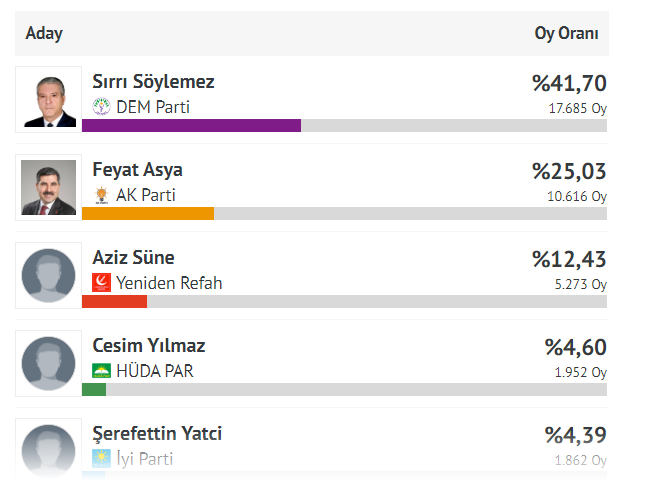The height and width of the screenshot is (485, 649).
Task: Click the DEM Parti logo icon
Action: (101, 107)
